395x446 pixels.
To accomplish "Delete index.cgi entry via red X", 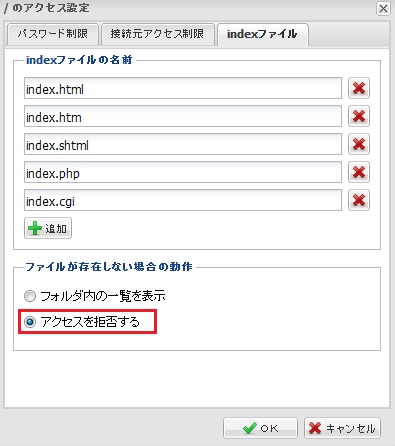I will (359, 200).
